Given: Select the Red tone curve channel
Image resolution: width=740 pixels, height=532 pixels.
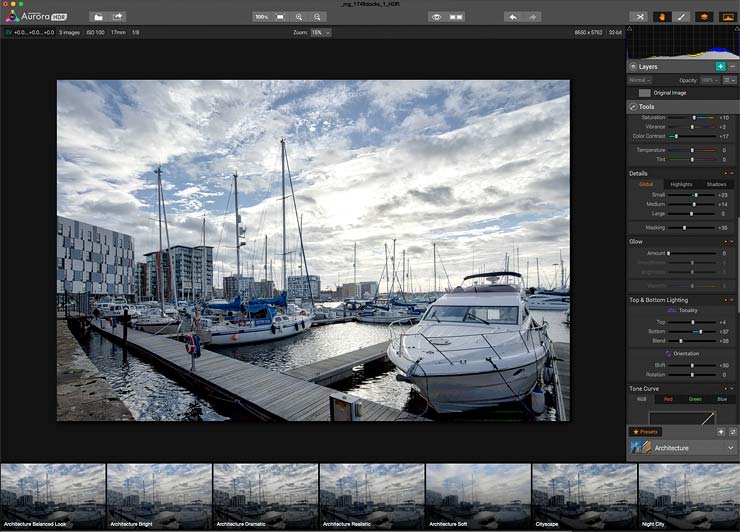Looking at the screenshot, I should [668, 399].
